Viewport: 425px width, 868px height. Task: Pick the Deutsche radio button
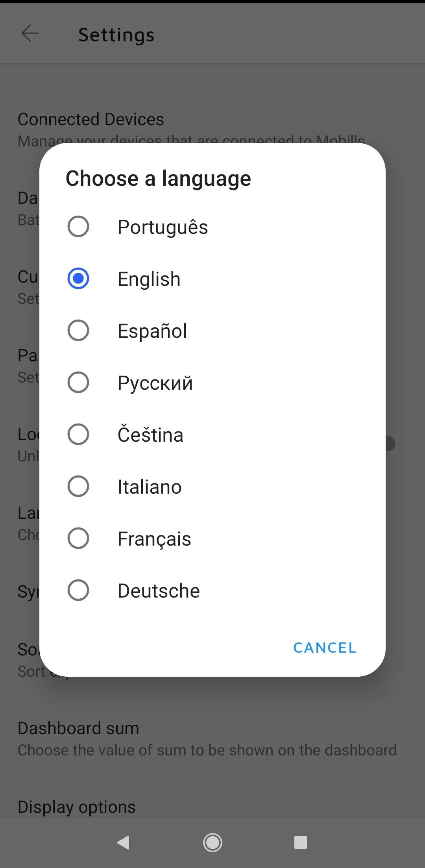pyautogui.click(x=78, y=590)
